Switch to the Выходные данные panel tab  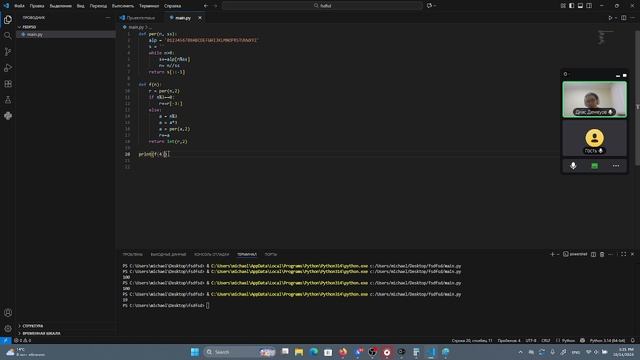[x=168, y=254]
